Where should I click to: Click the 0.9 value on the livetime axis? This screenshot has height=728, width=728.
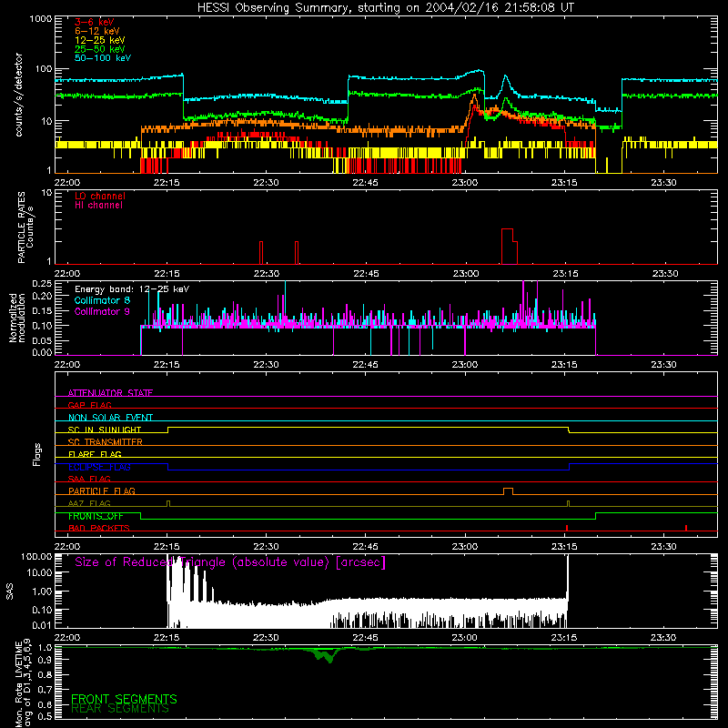[45, 659]
